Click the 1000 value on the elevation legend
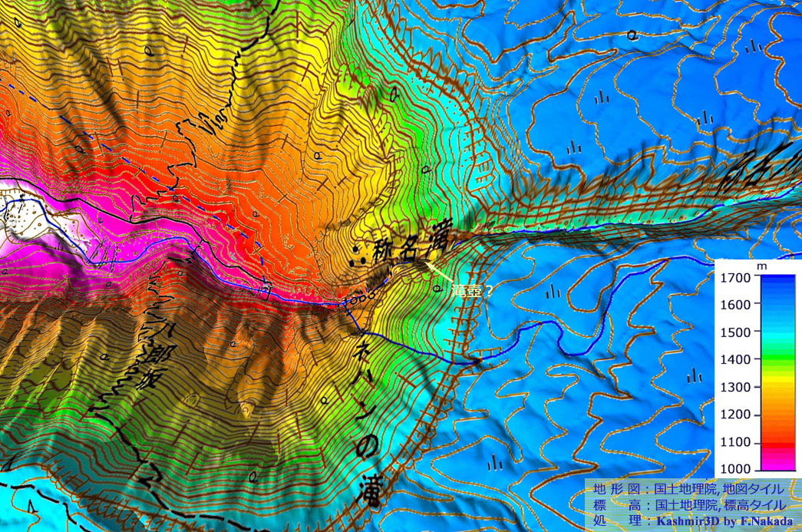 click(x=736, y=469)
